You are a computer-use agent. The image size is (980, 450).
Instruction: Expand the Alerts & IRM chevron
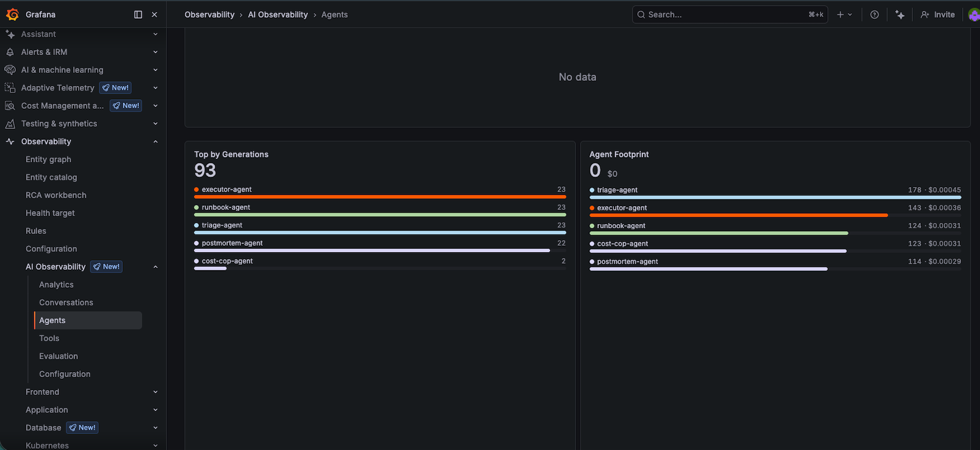point(155,52)
